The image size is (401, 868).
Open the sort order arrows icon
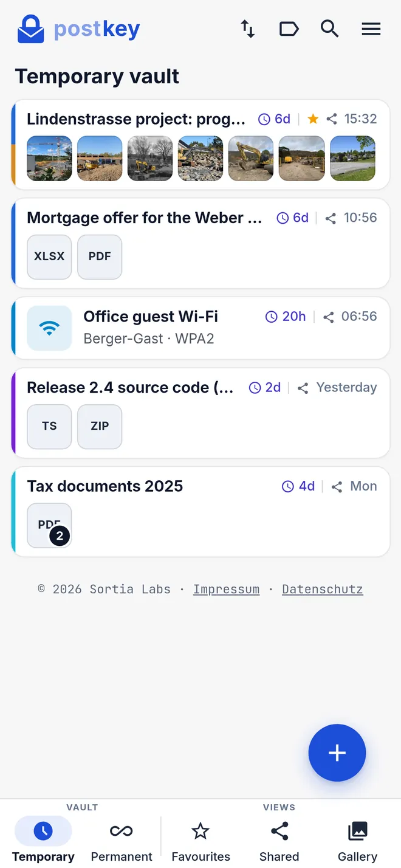tap(247, 29)
